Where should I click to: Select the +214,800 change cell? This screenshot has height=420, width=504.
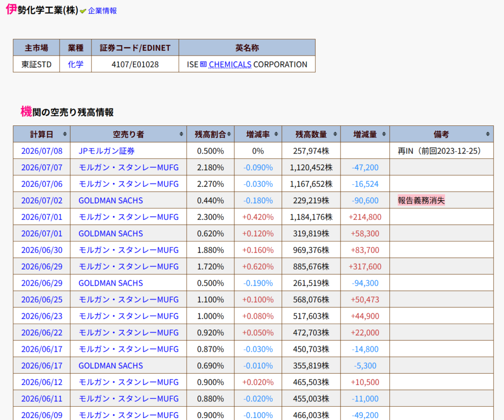[x=365, y=217]
